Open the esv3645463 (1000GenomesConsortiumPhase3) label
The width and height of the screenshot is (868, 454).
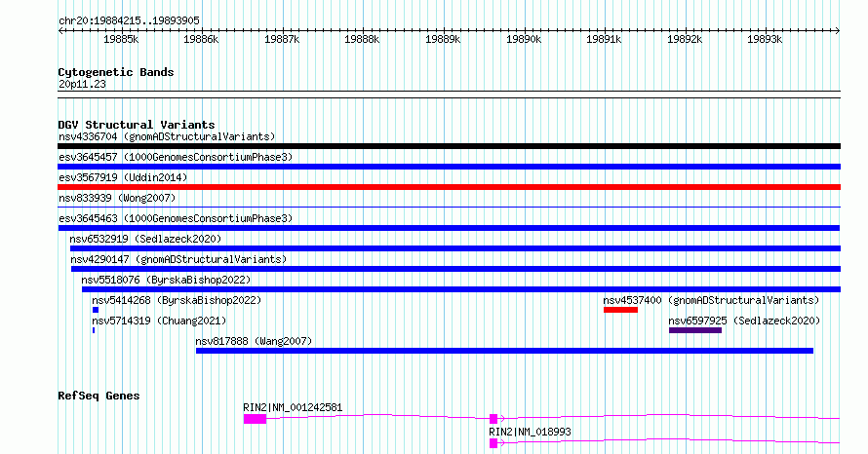pos(176,218)
